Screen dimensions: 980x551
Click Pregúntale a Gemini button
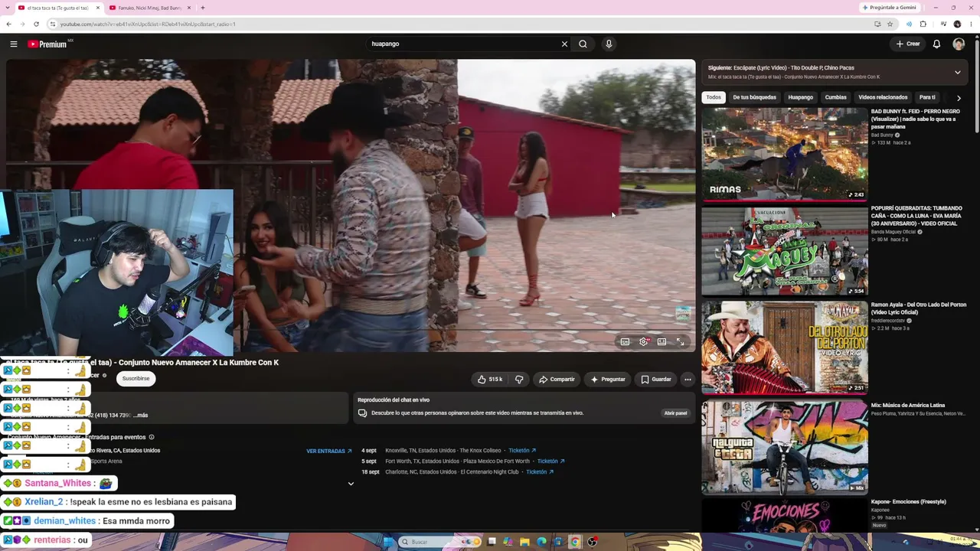(x=890, y=8)
